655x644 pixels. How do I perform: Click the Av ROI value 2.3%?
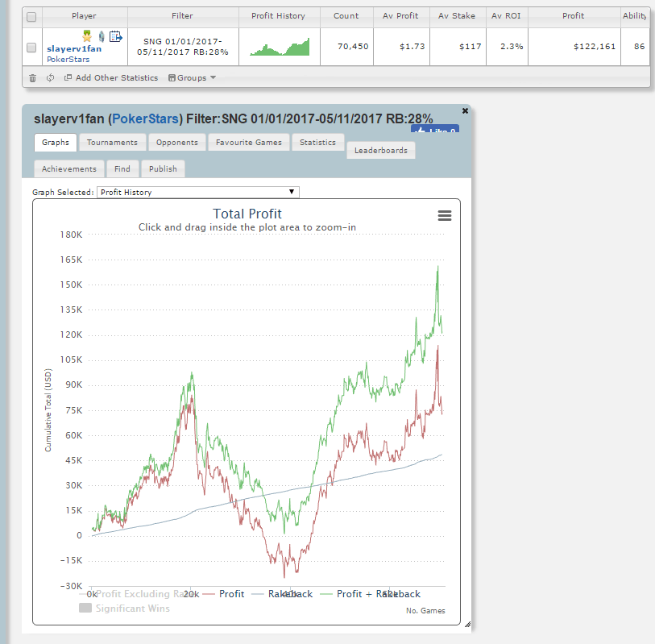pos(512,47)
